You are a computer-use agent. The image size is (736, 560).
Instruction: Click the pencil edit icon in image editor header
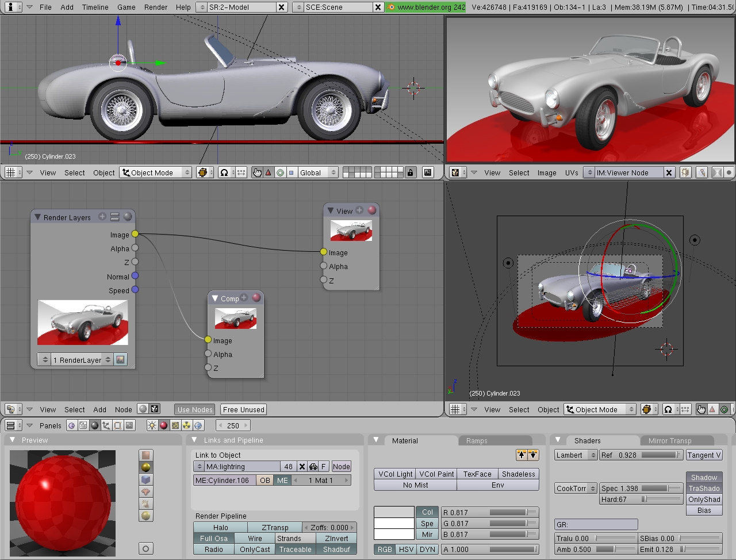click(701, 172)
